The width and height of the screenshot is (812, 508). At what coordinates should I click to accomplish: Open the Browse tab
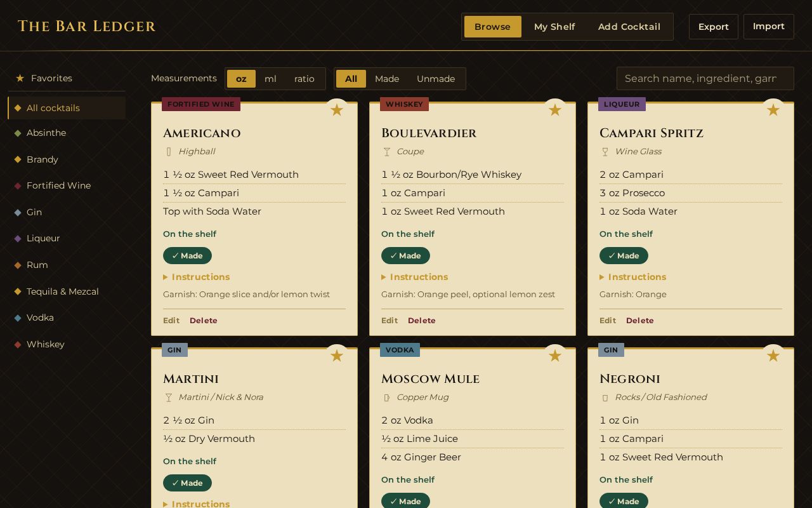pyautogui.click(x=493, y=27)
